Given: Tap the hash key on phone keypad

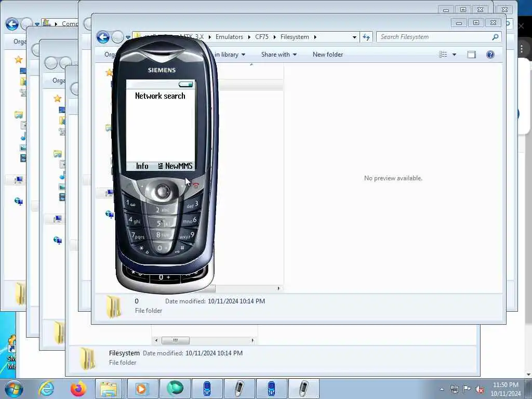Looking at the screenshot, I should coord(180,249).
